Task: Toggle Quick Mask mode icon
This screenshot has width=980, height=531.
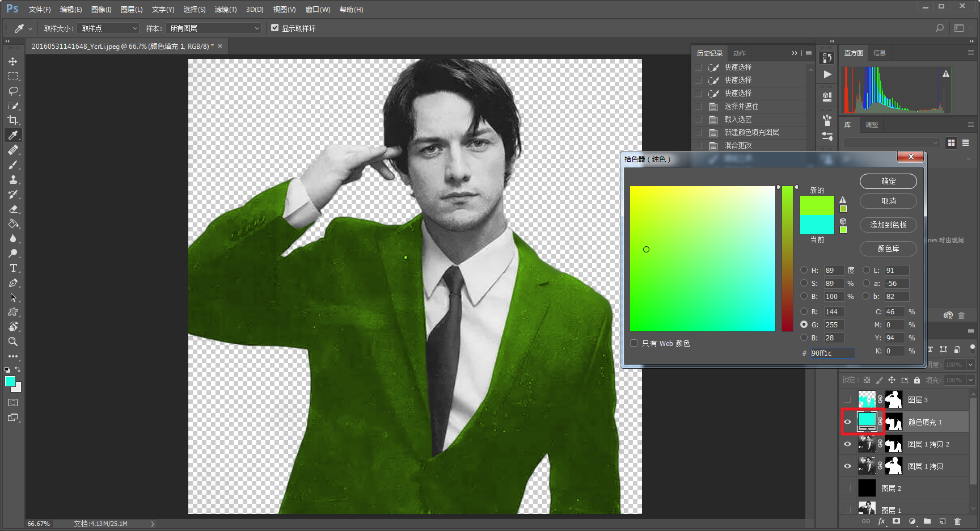Action: [12, 402]
